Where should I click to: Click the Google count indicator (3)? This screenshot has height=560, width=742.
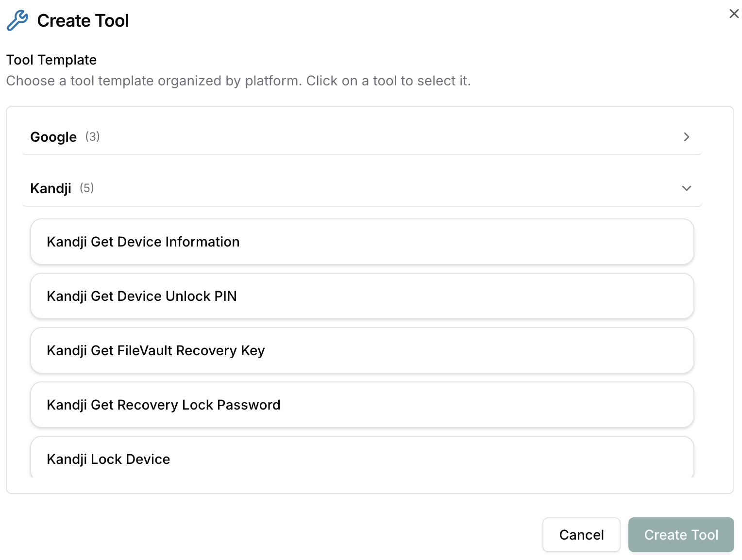[x=92, y=137]
